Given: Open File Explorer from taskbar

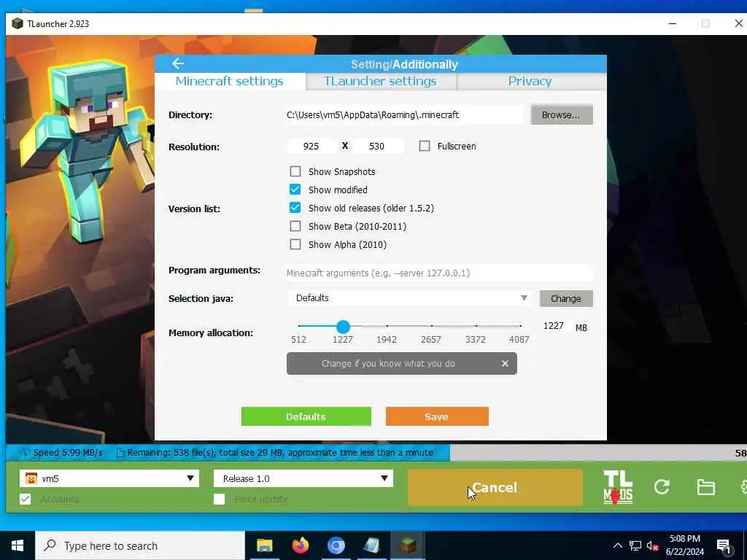Looking at the screenshot, I should point(264,545).
